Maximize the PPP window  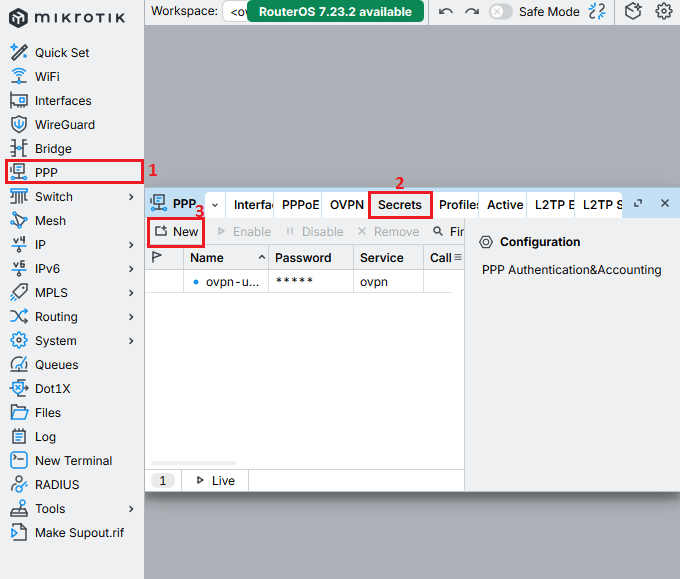[638, 203]
